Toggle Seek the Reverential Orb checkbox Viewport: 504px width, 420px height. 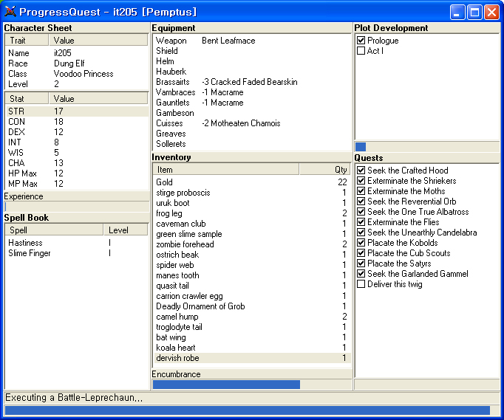361,202
